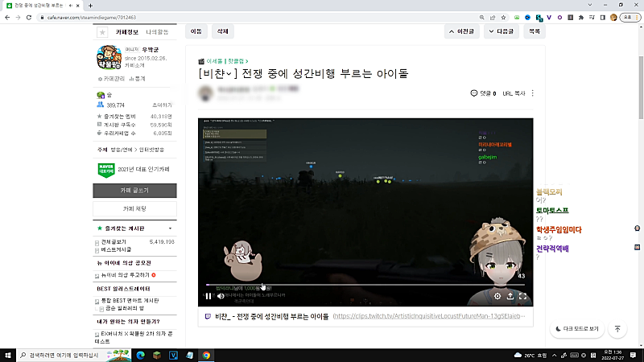Reload the page with refresh icon

point(29,17)
